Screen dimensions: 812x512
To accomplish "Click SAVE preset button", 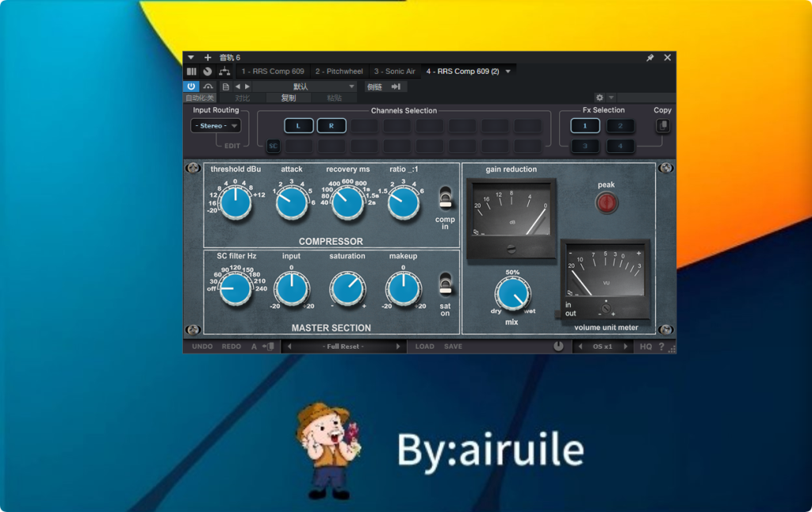I will [453, 346].
